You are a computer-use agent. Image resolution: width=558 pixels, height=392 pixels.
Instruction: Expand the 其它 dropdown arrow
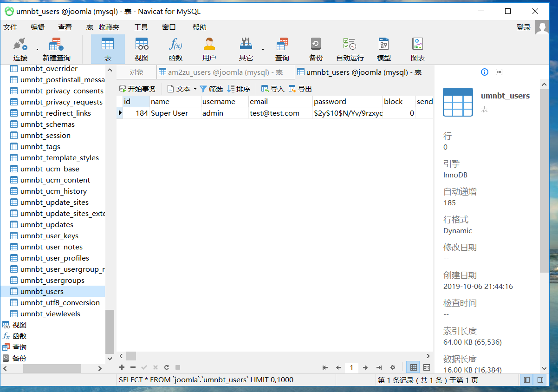point(263,49)
